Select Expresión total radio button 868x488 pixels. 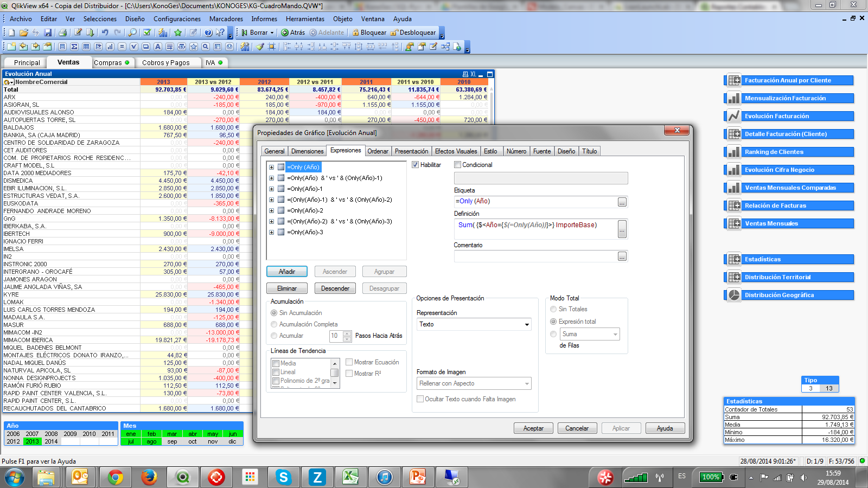[553, 322]
